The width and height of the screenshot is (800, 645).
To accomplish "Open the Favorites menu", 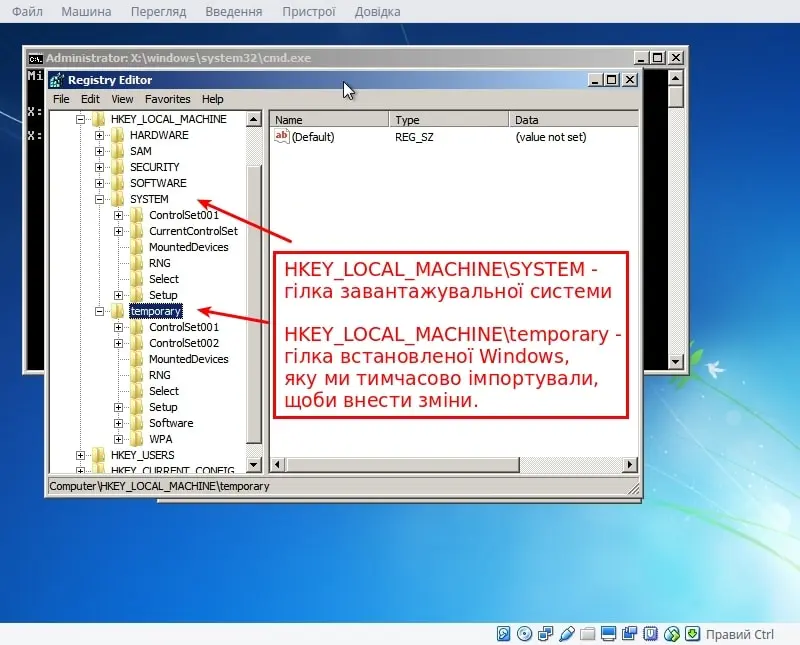I will point(167,99).
